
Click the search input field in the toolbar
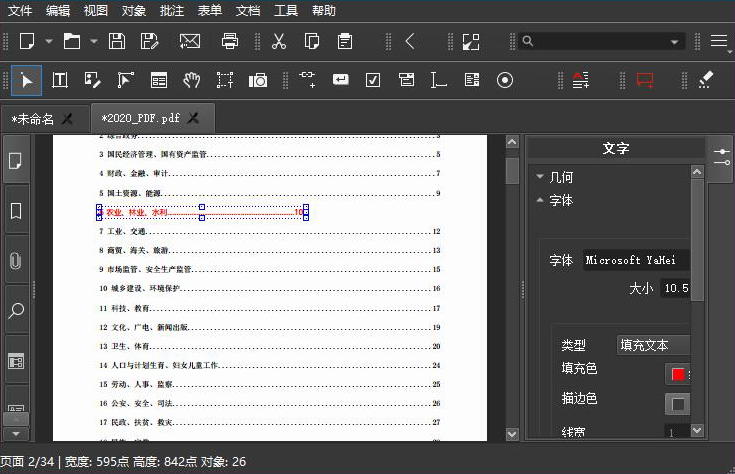coord(601,41)
